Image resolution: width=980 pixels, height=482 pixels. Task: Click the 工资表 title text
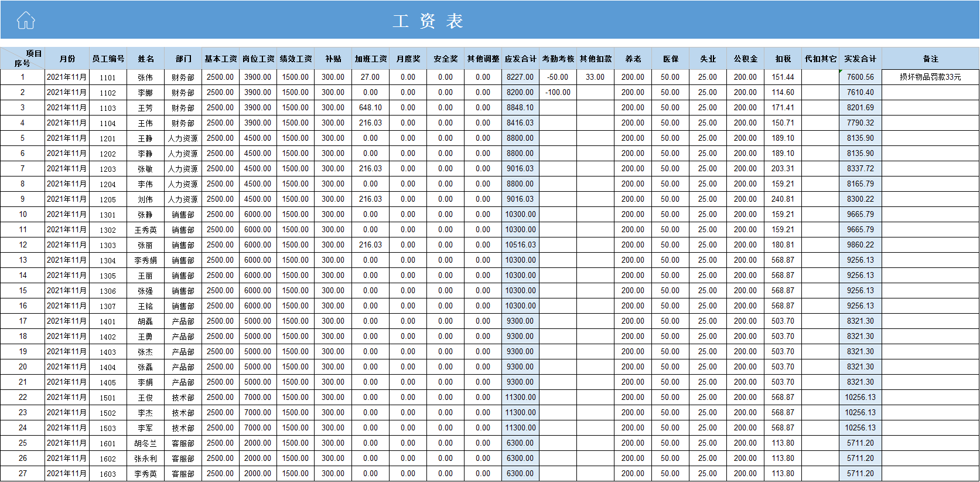[x=428, y=21]
